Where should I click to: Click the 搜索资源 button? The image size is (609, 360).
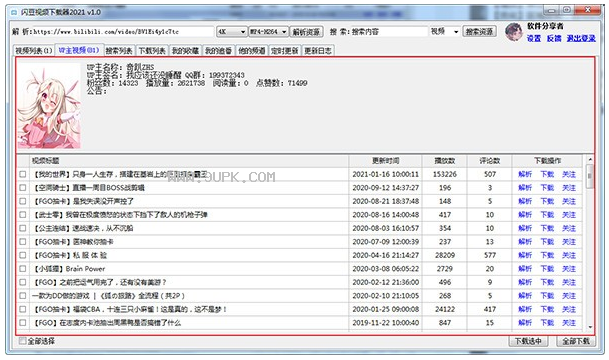coord(479,32)
